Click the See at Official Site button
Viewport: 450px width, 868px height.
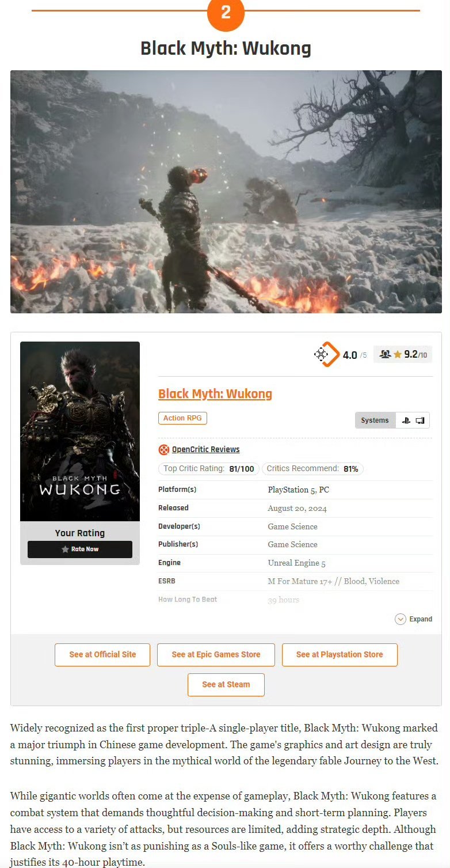[102, 655]
